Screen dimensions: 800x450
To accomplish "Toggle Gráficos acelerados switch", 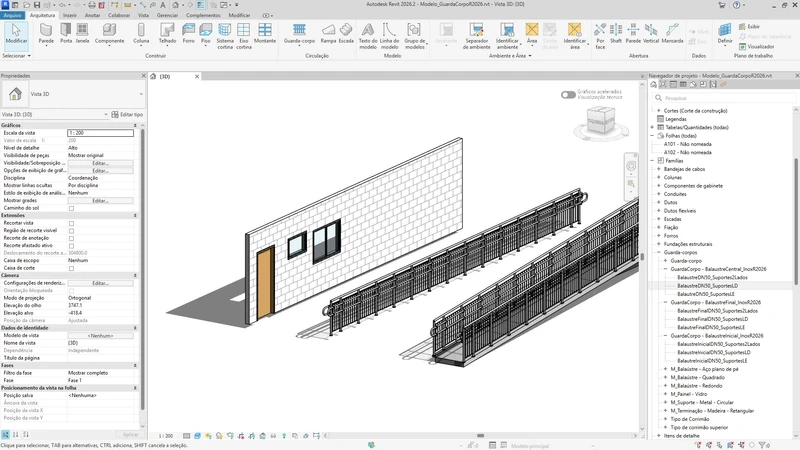I will tap(568, 94).
